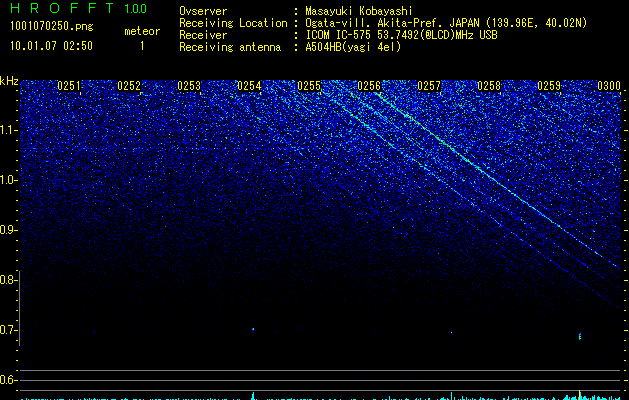629x400 pixels.
Task: Click the 0.7 kHz axis label
Action: pos(7,330)
